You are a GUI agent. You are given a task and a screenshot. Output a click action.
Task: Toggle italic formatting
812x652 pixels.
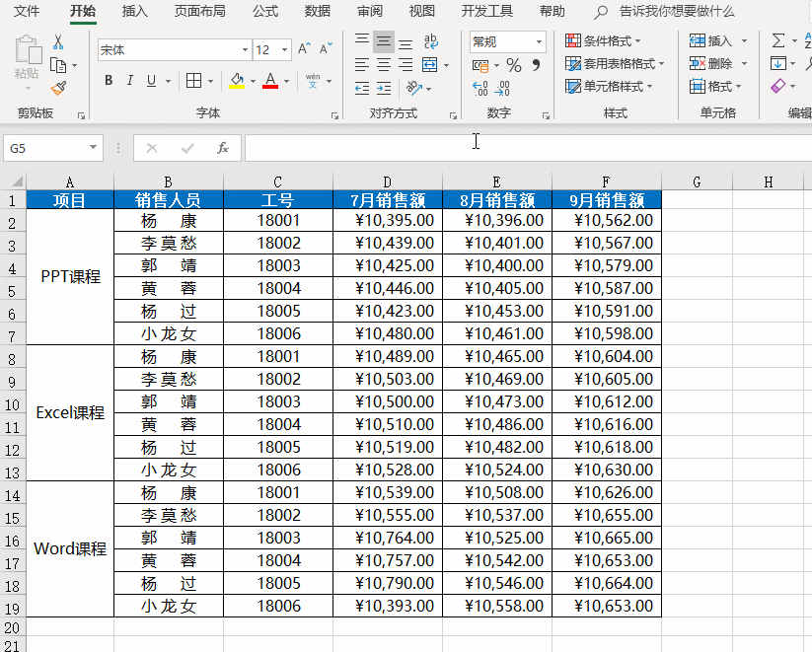point(129,81)
